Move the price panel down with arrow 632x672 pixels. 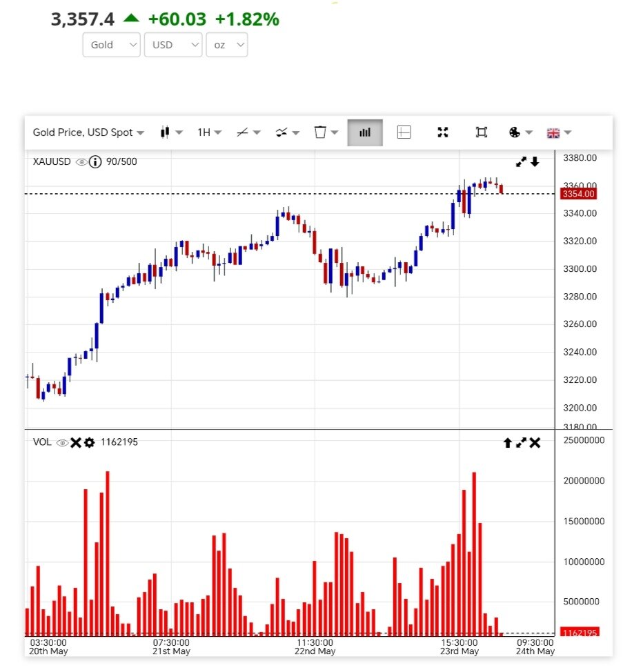point(535,162)
